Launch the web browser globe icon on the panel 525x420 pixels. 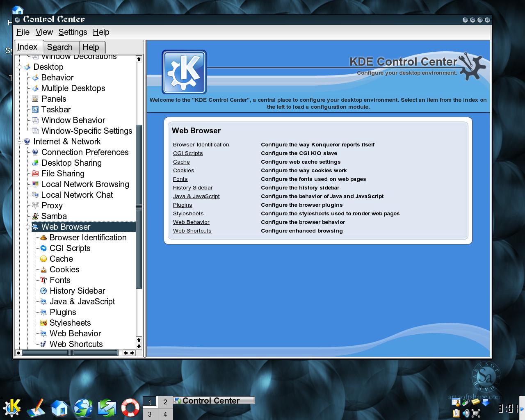(83, 408)
